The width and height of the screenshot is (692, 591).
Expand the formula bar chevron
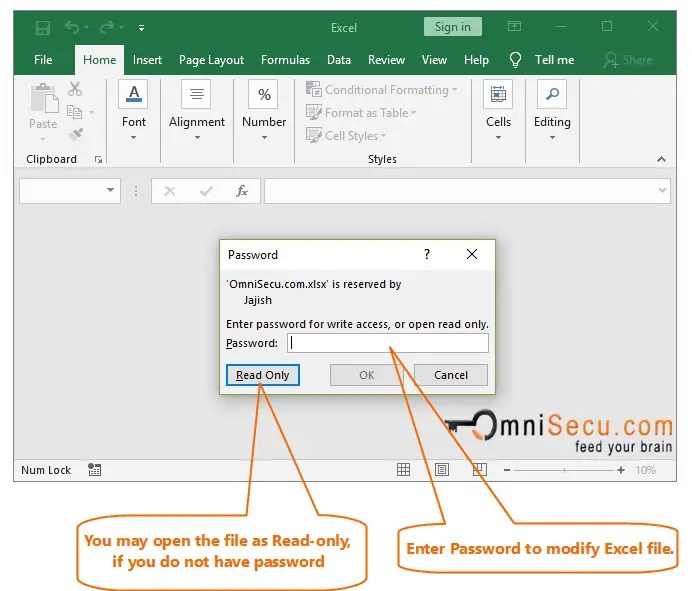coord(662,191)
